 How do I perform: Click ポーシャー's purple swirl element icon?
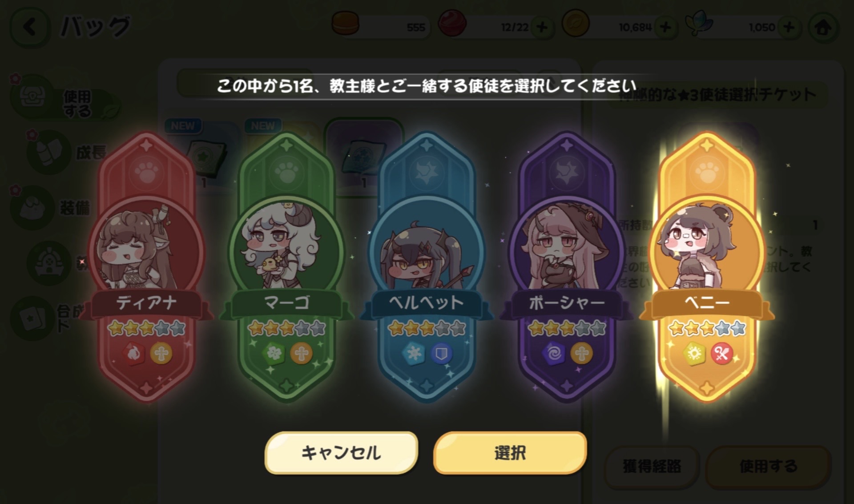pyautogui.click(x=553, y=354)
